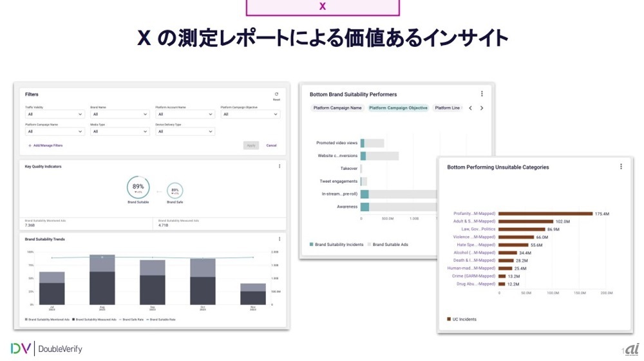Click the In-stream...pre-roll) bar

pos(399,194)
